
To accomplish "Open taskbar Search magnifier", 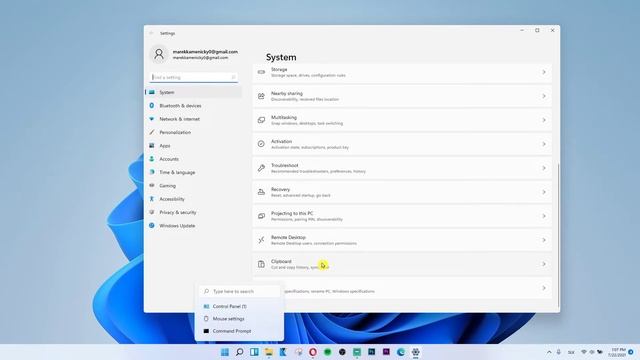I will pyautogui.click(x=240, y=352).
